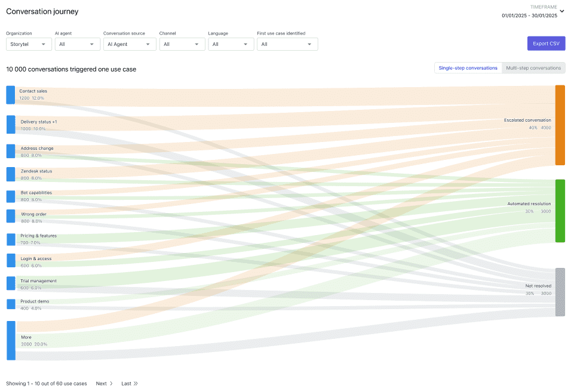Switch to Single-step conversations tab

(468, 68)
